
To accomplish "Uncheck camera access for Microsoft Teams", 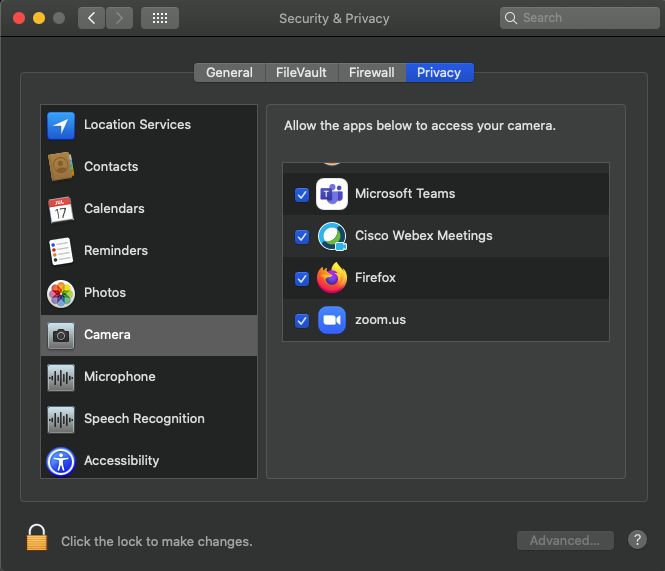I will click(302, 195).
